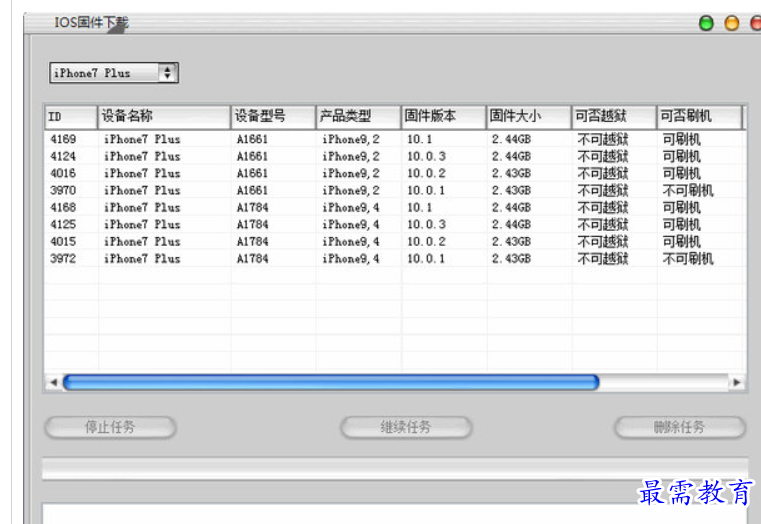761x524 pixels.
Task: Click the 产品类型 column header
Action: [x=359, y=117]
